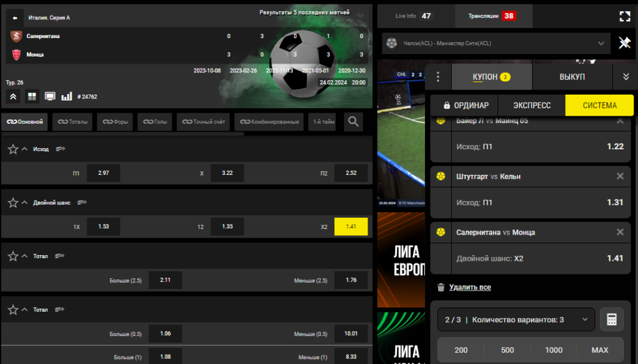
Task: Switch to grid layout view icon
Action: (x=32, y=96)
